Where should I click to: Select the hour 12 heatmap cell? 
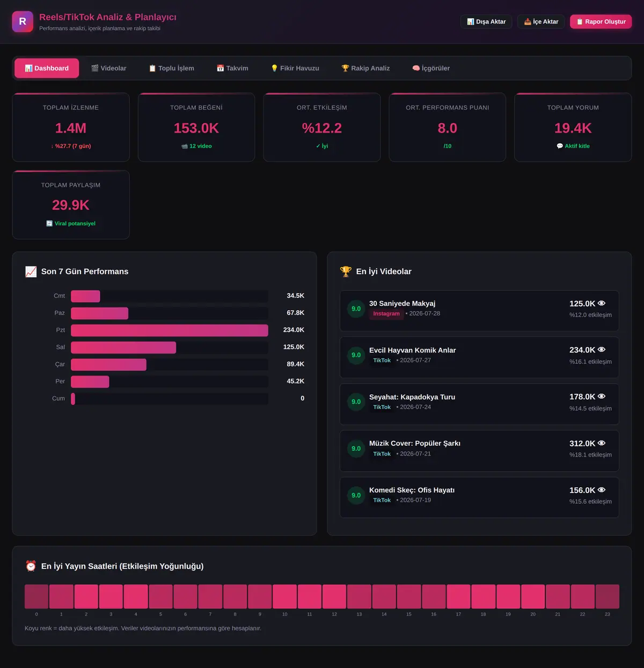pos(334,597)
